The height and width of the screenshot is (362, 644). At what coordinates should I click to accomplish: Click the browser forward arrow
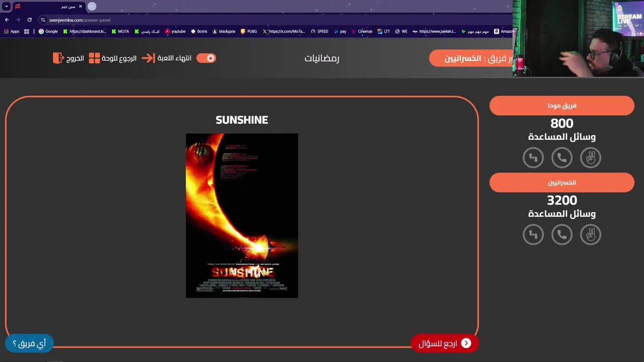[x=18, y=20]
